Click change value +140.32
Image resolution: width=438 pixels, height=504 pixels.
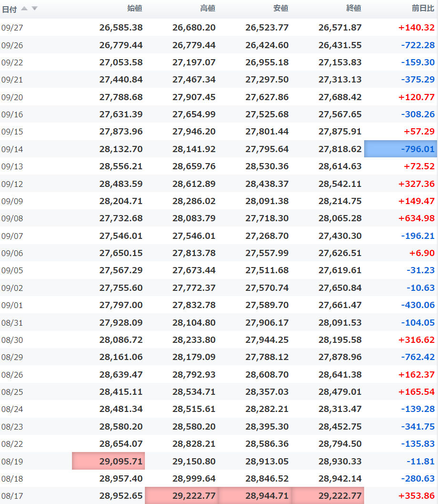[417, 28]
